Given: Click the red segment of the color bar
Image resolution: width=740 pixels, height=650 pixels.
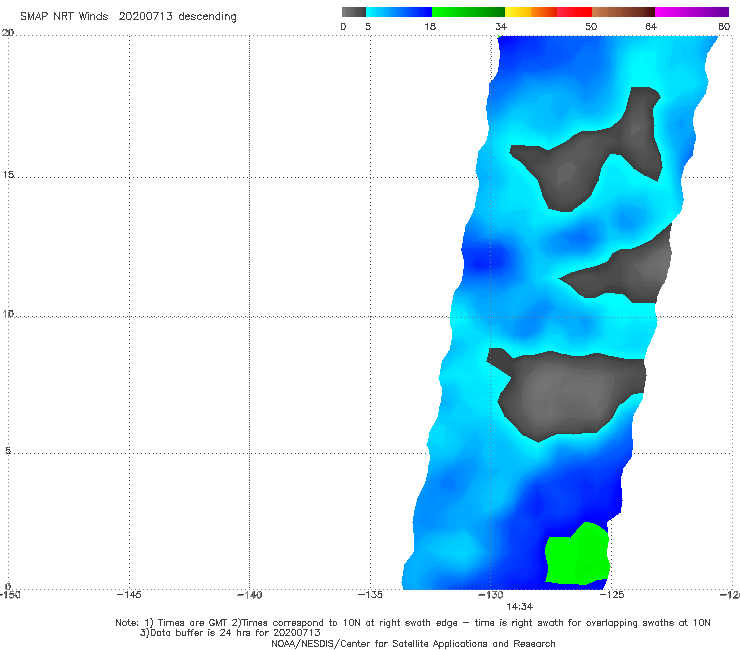Looking at the screenshot, I should point(574,12).
